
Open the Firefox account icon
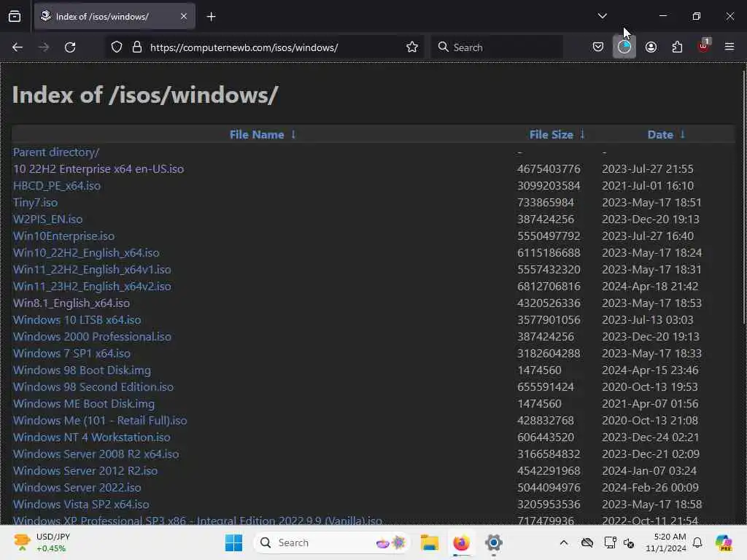(651, 47)
